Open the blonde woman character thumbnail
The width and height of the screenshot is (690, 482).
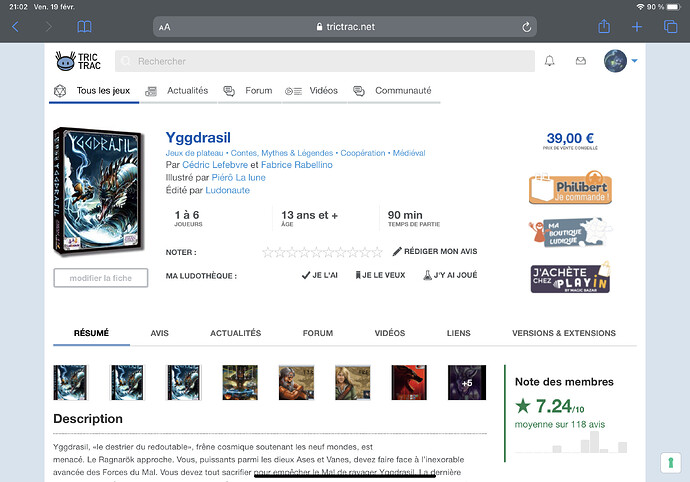point(352,383)
